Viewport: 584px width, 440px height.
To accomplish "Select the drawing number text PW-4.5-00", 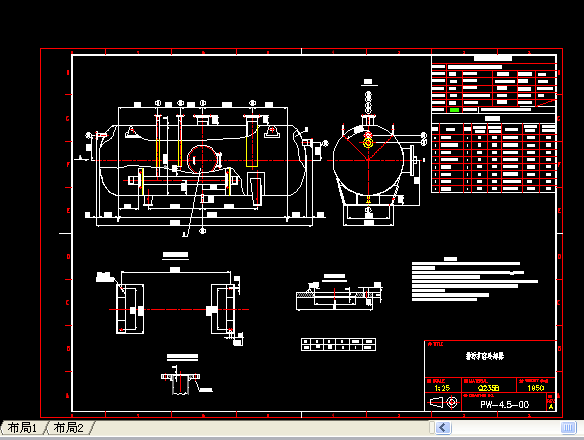I will point(504,405).
